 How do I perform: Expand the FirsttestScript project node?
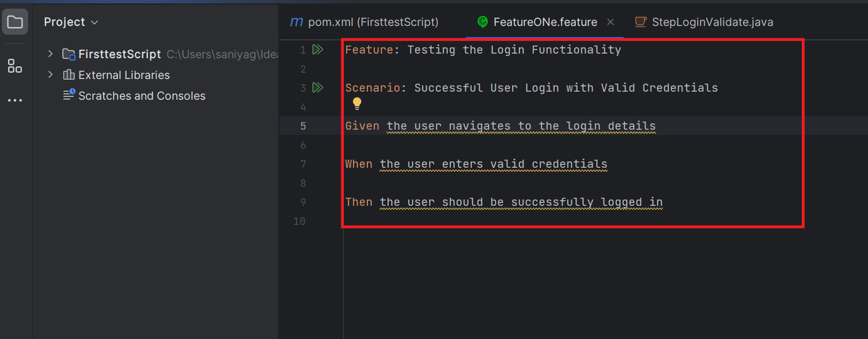51,54
